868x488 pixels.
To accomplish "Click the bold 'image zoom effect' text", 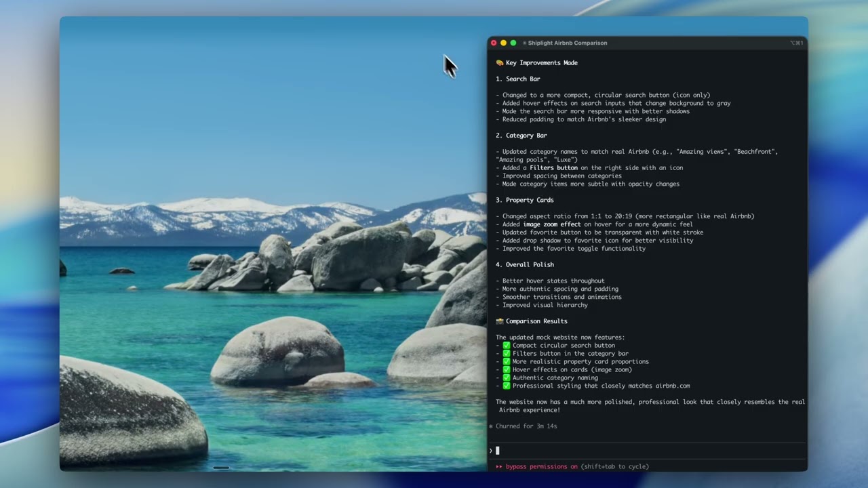I will click(552, 224).
